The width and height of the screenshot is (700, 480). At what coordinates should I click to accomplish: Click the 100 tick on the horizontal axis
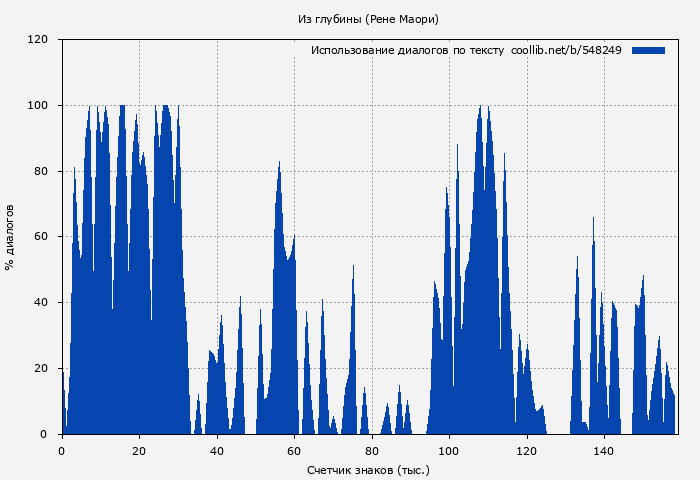coord(449,451)
